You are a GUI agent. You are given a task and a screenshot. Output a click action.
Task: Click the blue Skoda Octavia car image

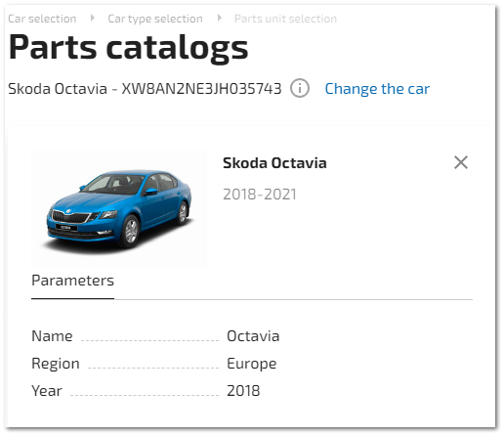pos(119,208)
